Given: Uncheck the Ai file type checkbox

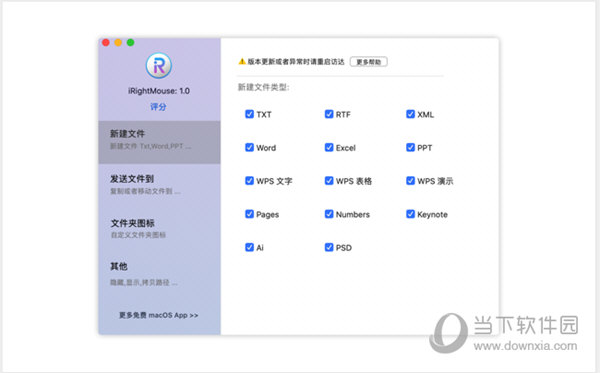Looking at the screenshot, I should coord(249,247).
